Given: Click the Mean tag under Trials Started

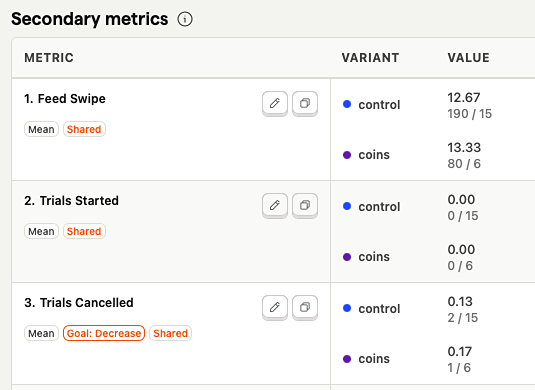Looking at the screenshot, I should 41,231.
